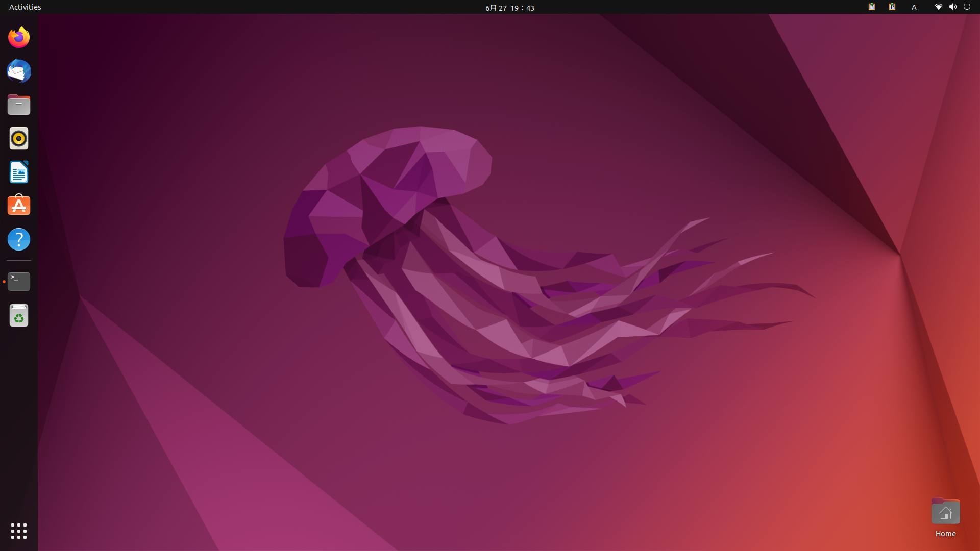
Task: Switch to the running Terminal
Action: pos(19,281)
